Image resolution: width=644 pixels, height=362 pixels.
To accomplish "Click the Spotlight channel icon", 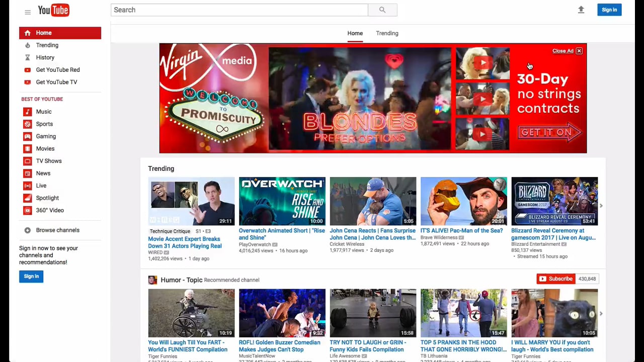I will tap(28, 198).
